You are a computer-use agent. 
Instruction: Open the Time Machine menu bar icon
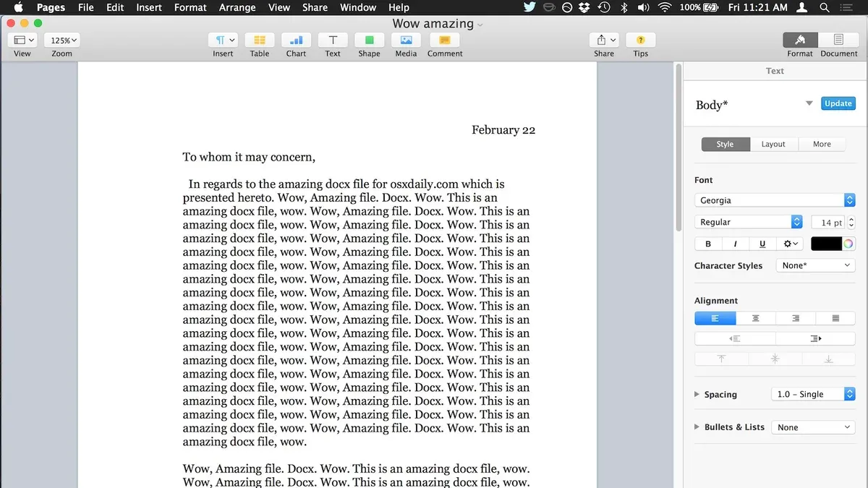604,7
